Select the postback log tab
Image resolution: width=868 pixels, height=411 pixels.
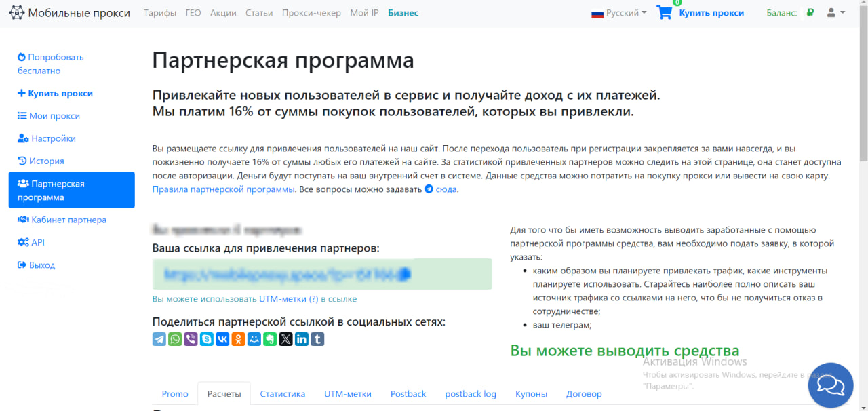[471, 394]
